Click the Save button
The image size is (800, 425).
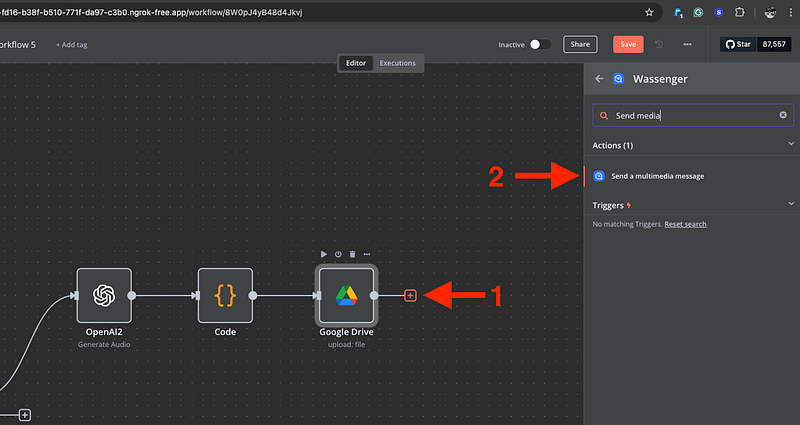[x=628, y=45]
